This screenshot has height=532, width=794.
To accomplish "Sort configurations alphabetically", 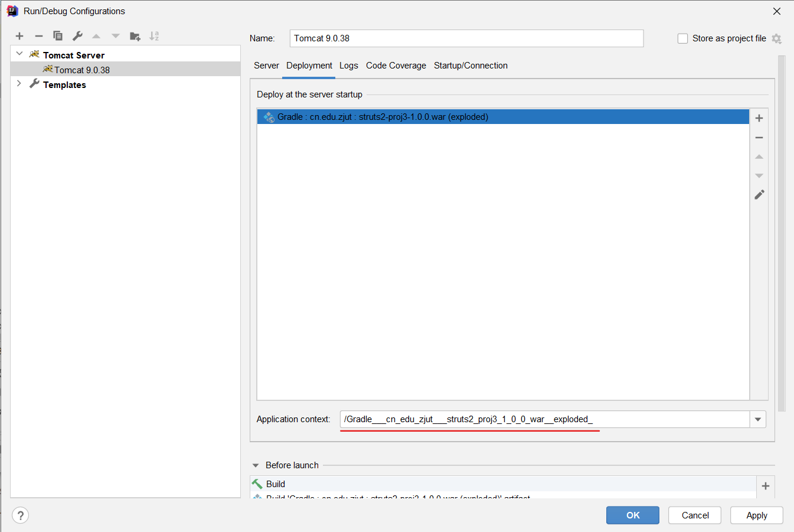I will 154,36.
